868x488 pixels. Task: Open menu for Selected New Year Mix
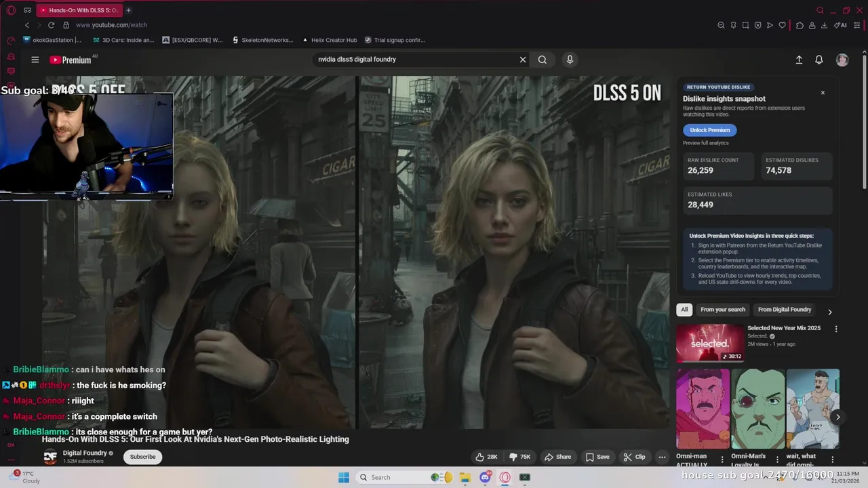836,329
